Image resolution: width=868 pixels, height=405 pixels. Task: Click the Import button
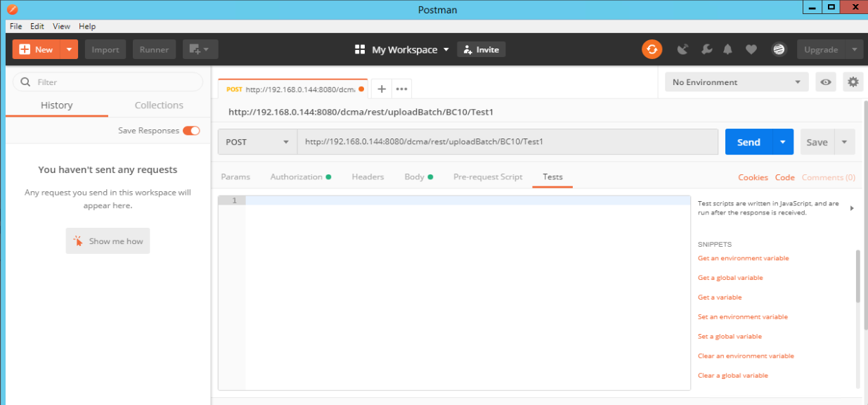105,49
